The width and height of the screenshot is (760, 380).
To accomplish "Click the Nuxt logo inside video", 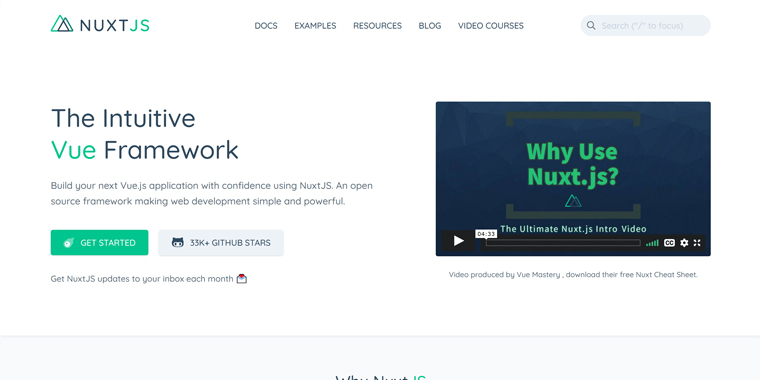I will 573,200.
